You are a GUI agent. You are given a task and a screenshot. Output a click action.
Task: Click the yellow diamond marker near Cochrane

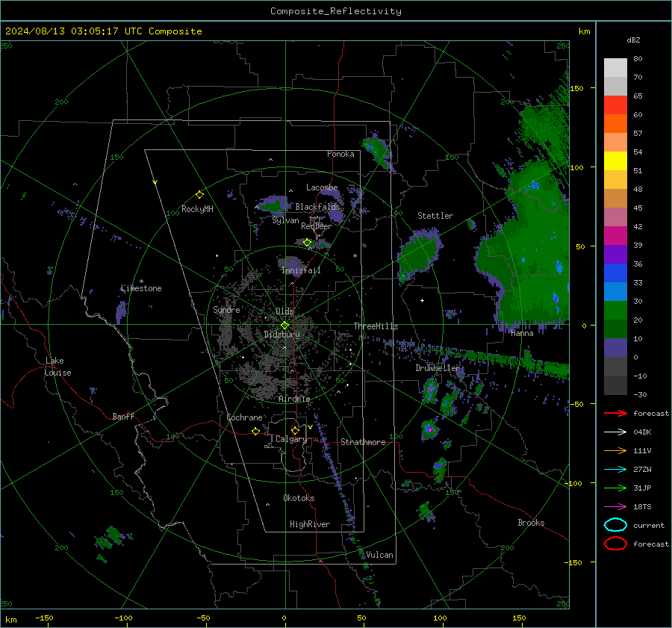pos(255,431)
